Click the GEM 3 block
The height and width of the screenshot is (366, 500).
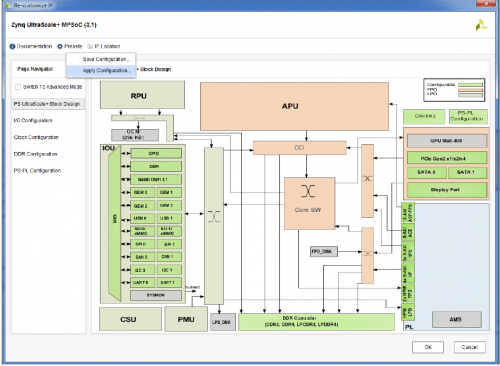[169, 205]
